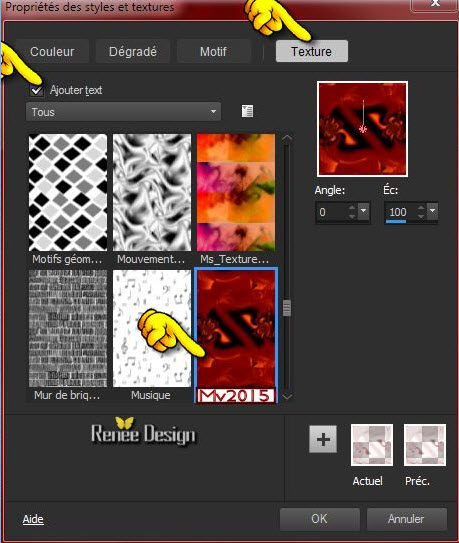Click the texture list scrollbar handle

click(x=286, y=308)
